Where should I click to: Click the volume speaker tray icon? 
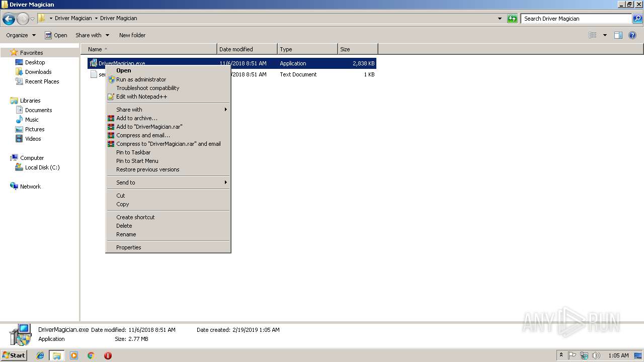coord(596,355)
